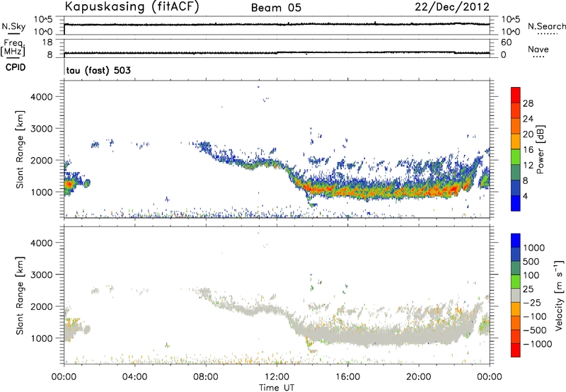
Task: Click the noise trace line in N.Sky panel
Action: (277, 24)
